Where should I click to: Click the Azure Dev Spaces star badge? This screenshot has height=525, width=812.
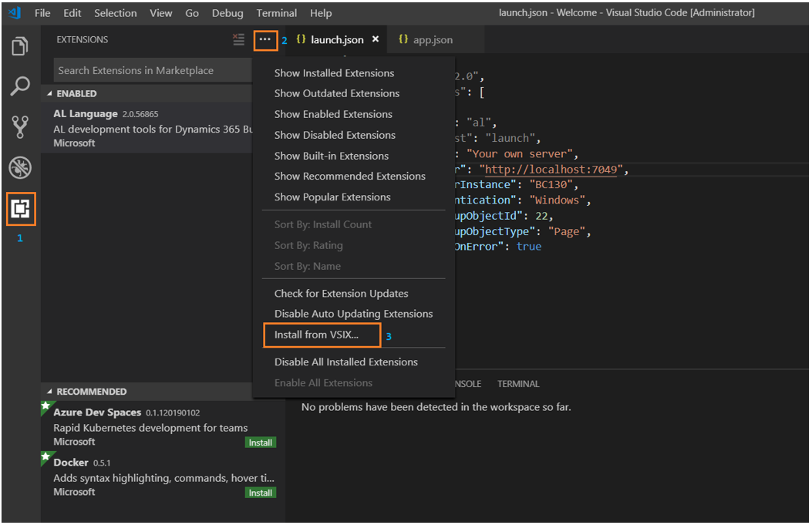point(46,406)
